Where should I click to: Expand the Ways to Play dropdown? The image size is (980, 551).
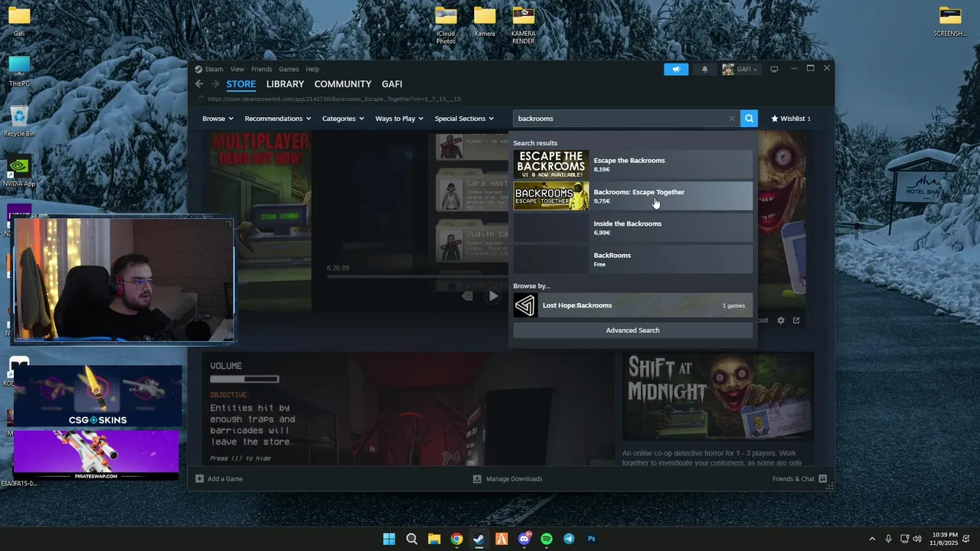(x=399, y=119)
